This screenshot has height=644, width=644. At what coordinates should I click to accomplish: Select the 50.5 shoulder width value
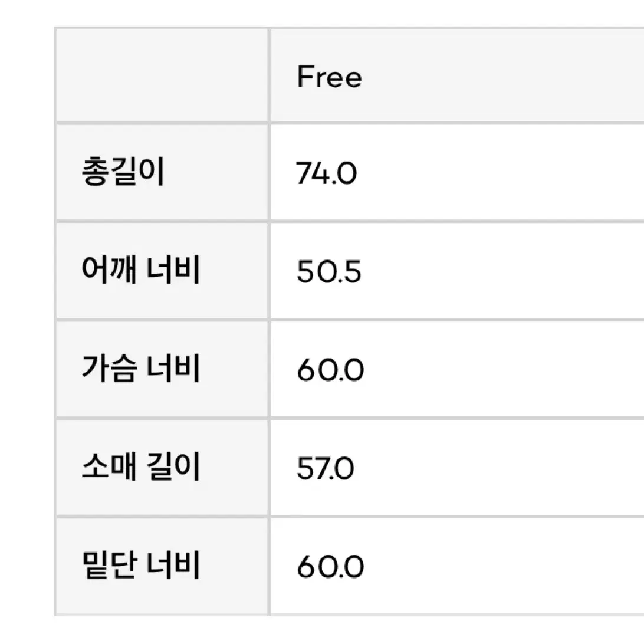click(x=328, y=271)
